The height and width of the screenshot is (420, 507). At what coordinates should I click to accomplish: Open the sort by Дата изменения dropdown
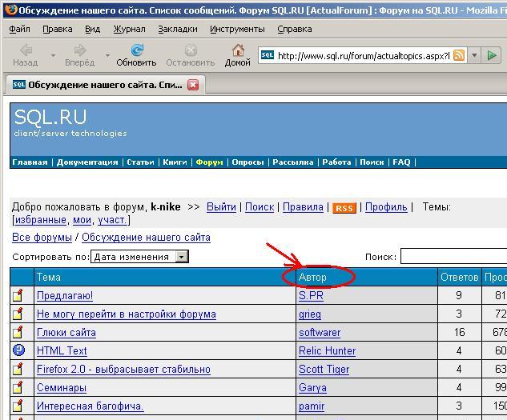click(x=182, y=257)
